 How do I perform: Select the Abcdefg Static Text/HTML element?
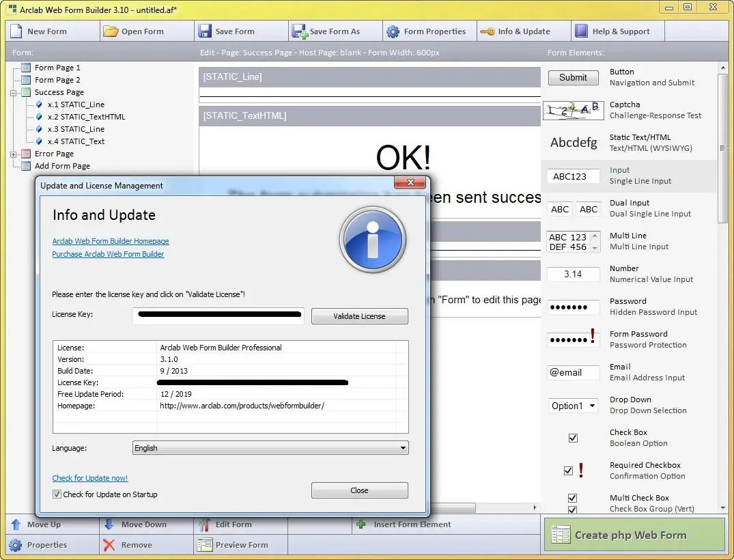coord(574,142)
